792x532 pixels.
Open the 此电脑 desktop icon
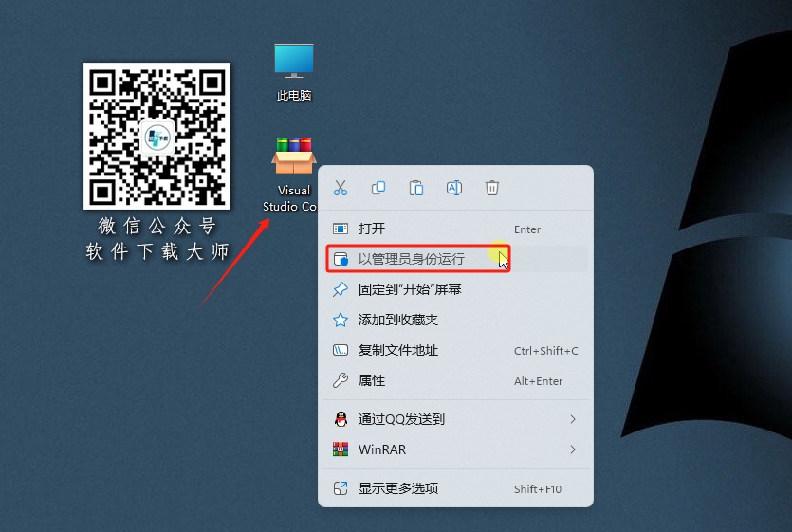293,72
